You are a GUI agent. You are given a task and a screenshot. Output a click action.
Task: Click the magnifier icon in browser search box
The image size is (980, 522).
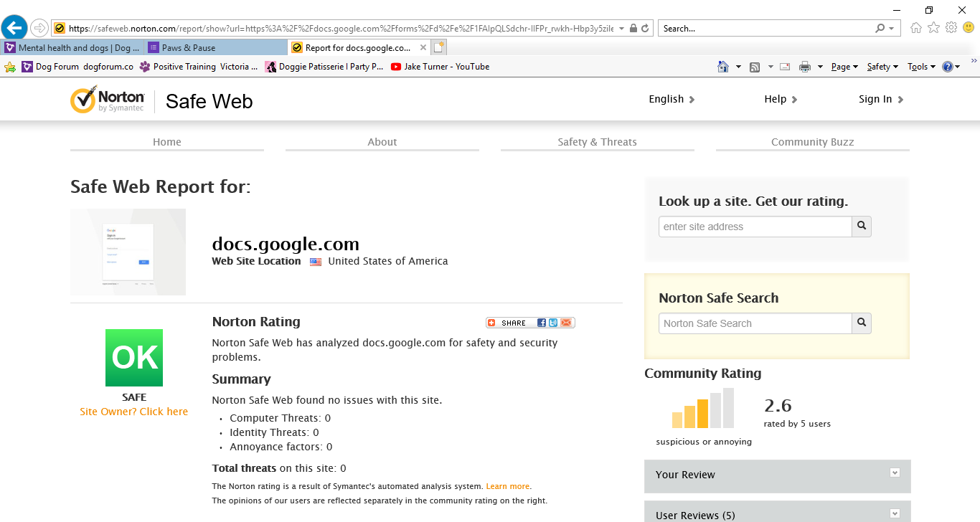[x=880, y=29]
